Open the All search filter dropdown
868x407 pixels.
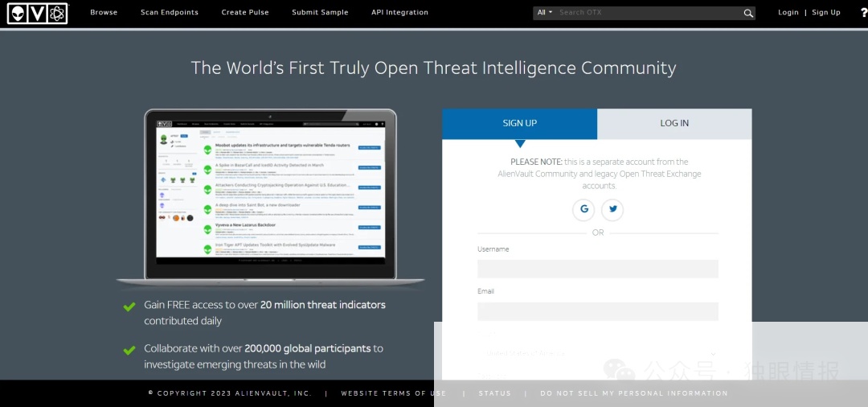(545, 12)
